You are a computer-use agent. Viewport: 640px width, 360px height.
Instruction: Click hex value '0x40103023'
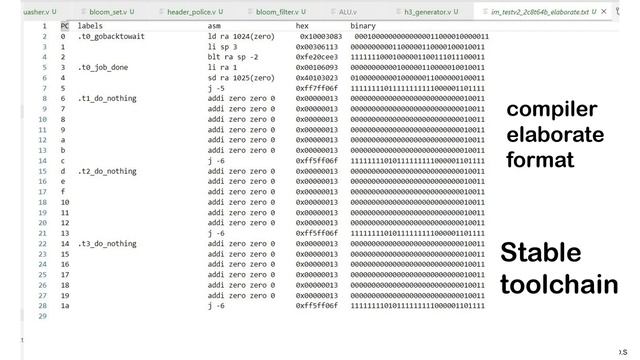(x=317, y=78)
